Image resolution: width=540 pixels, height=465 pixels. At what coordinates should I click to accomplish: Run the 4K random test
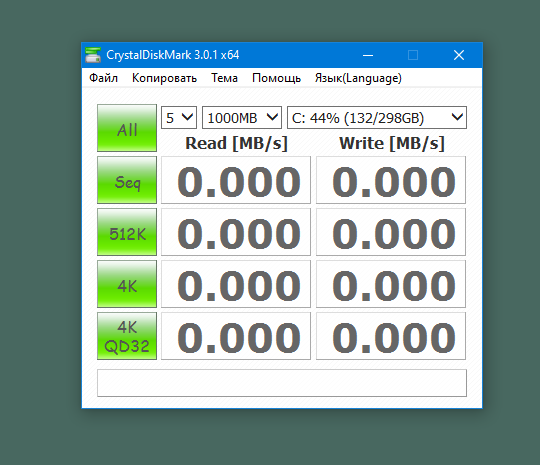coord(127,284)
